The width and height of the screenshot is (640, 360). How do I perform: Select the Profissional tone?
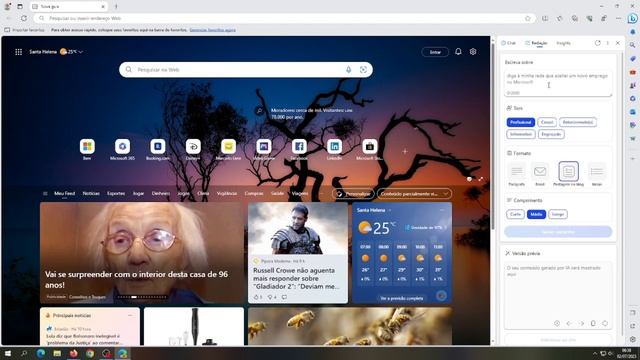pos(520,122)
